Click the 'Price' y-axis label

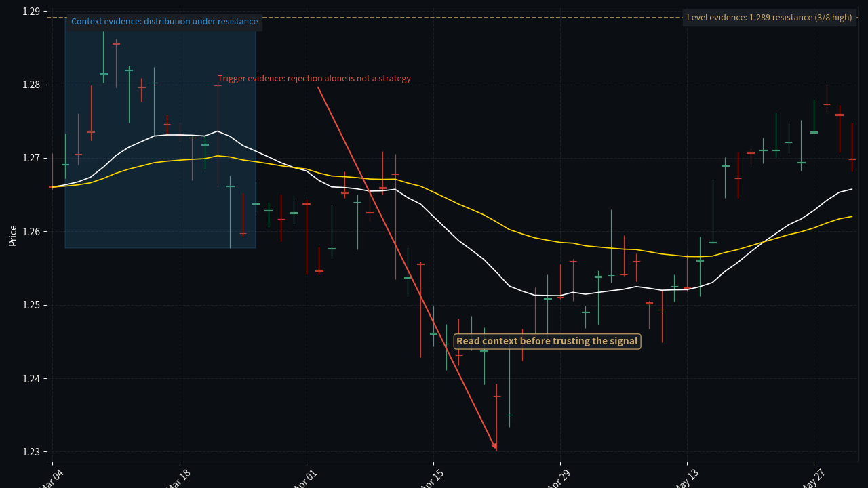[13, 235]
